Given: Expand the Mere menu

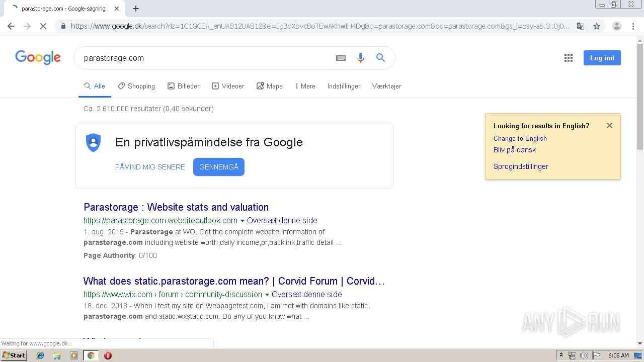Looking at the screenshot, I should coord(305,86).
